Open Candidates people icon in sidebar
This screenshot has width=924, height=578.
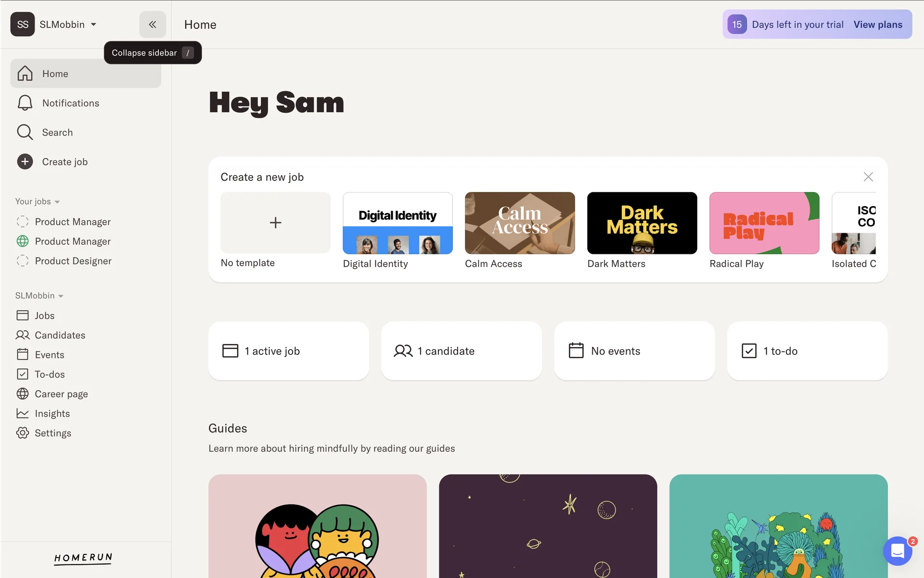click(23, 335)
